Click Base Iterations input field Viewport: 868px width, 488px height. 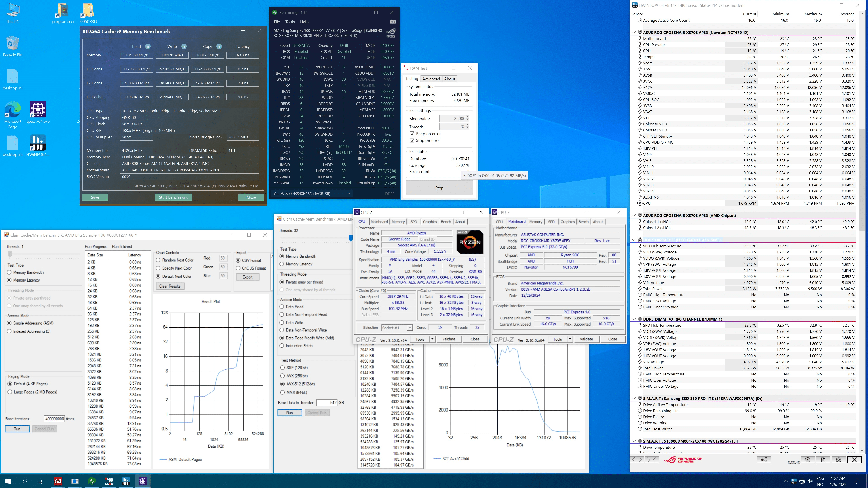[54, 419]
